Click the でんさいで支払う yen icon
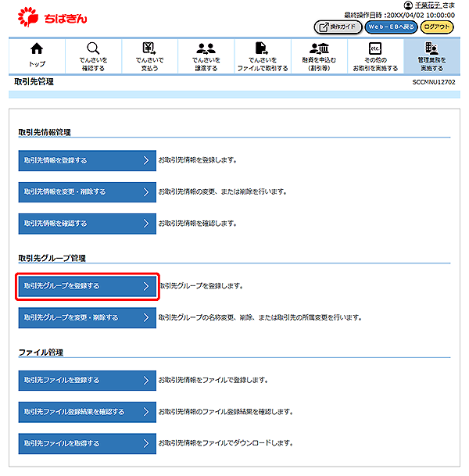 click(x=149, y=48)
